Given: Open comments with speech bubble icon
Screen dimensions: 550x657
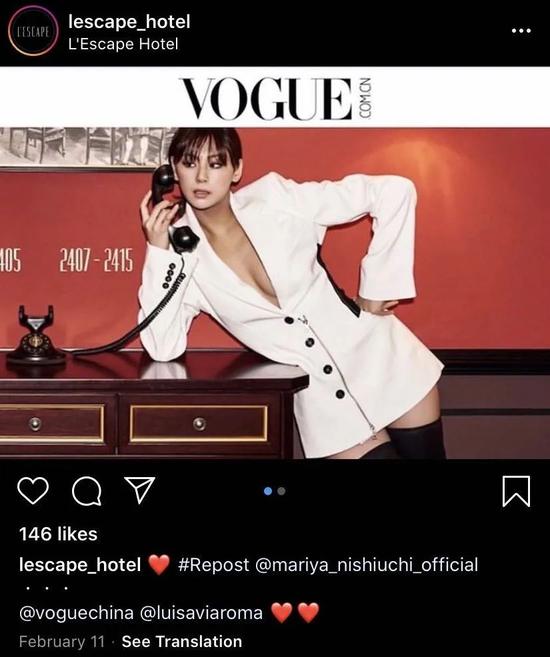Looking at the screenshot, I should pyautogui.click(x=87, y=491).
